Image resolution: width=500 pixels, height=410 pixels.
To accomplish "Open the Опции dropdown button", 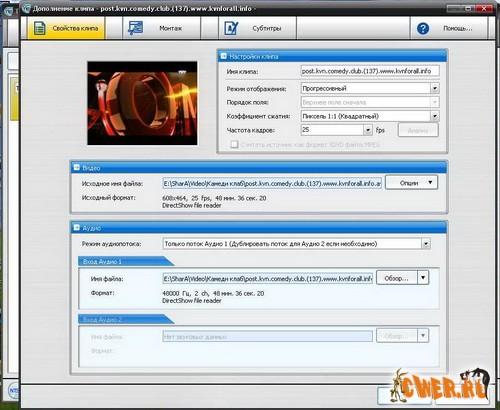I will coord(411,183).
